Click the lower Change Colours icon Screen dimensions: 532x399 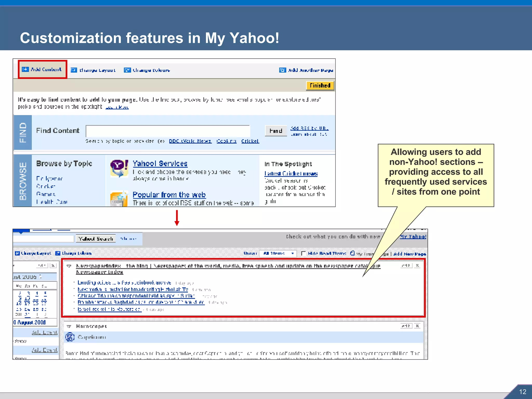(x=58, y=253)
